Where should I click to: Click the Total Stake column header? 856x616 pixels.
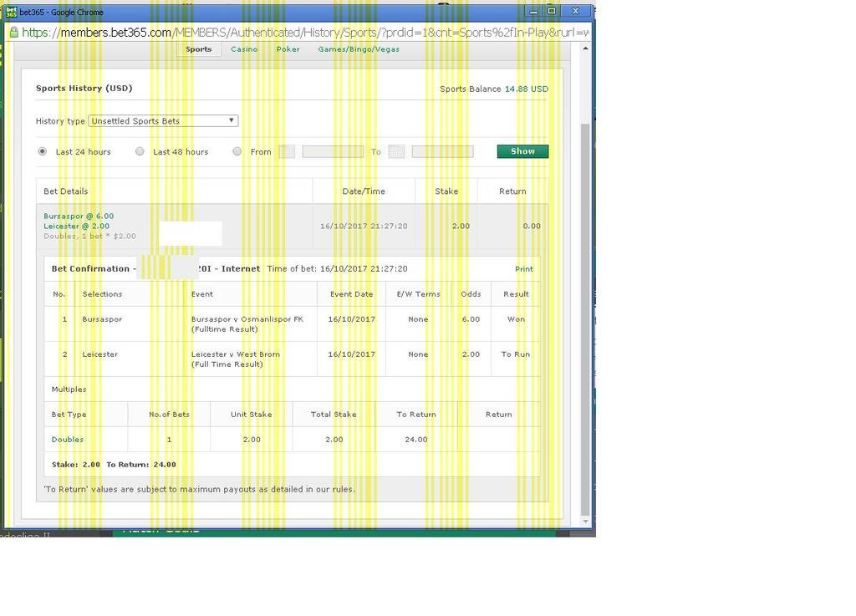(334, 414)
